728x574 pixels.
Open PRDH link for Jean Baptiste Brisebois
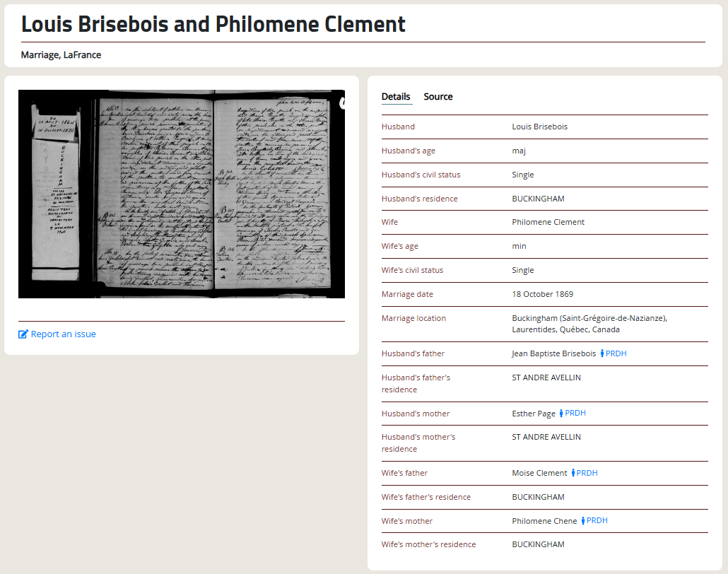[616, 353]
